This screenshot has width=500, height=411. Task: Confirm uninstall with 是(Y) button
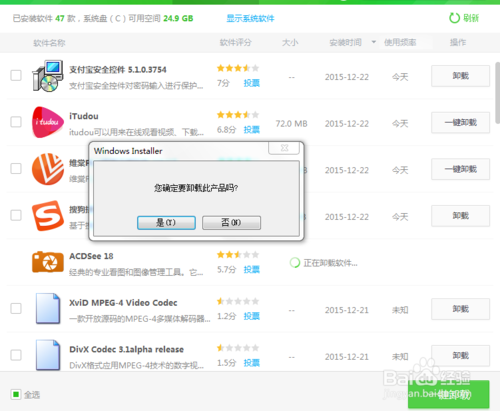[x=166, y=223]
